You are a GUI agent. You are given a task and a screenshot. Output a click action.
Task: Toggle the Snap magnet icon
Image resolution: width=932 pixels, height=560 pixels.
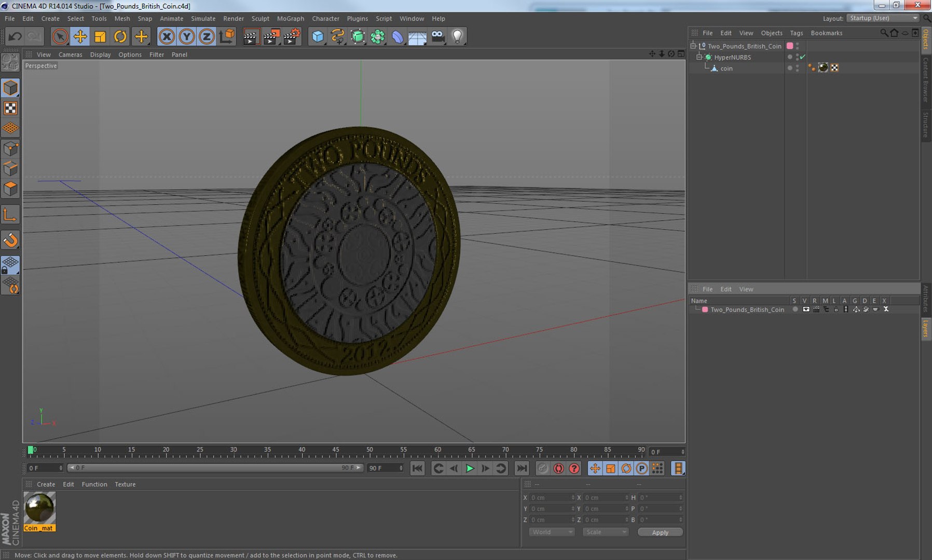coord(10,240)
